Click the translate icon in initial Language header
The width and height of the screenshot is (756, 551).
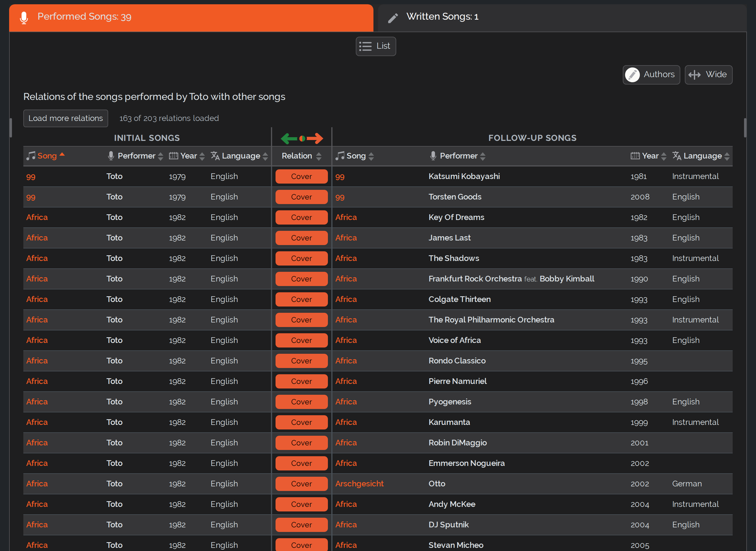click(215, 156)
